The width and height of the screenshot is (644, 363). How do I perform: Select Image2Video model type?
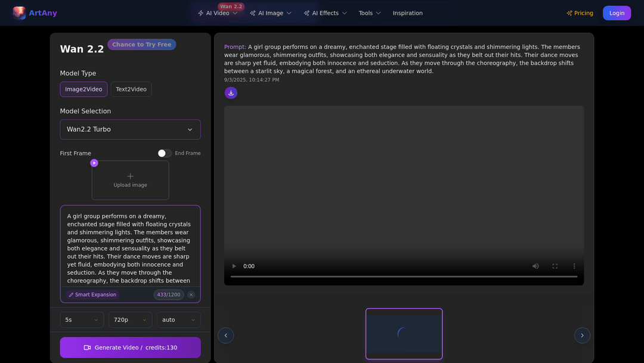coord(83,90)
